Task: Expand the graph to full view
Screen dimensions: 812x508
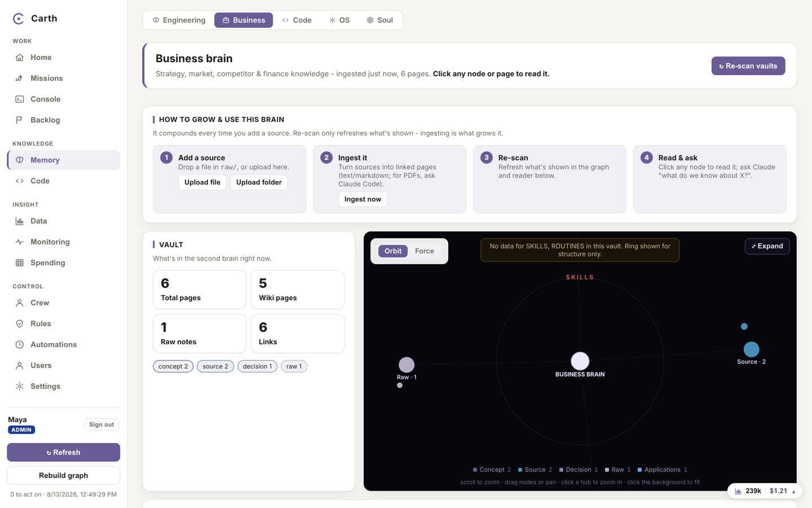Action: (x=767, y=246)
